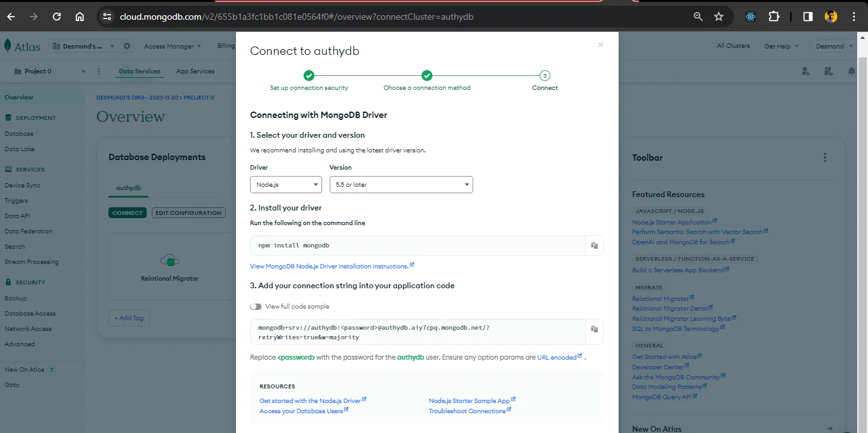868x433 pixels.
Task: Switch to the Data Services tab
Action: tap(140, 71)
